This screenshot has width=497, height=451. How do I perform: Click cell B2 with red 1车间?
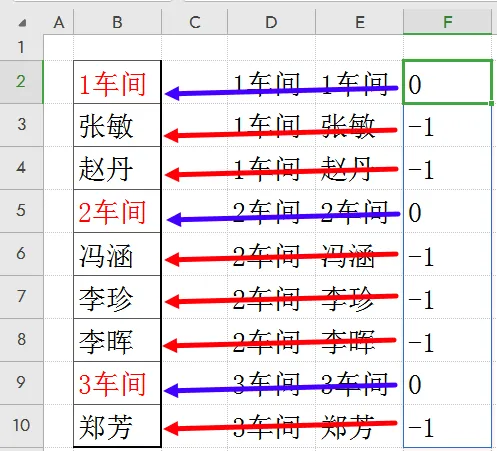coord(117,82)
